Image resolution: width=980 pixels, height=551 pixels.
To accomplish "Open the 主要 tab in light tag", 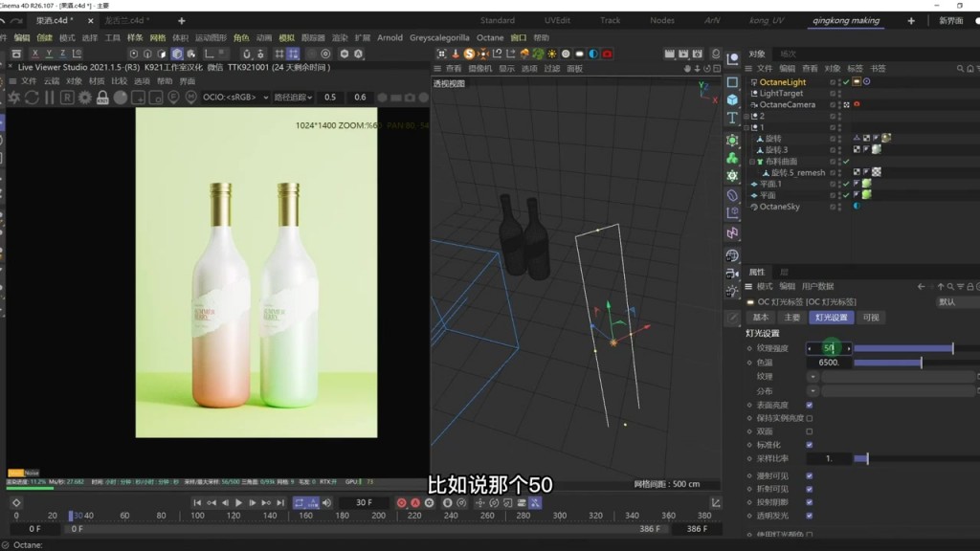I will (791, 318).
